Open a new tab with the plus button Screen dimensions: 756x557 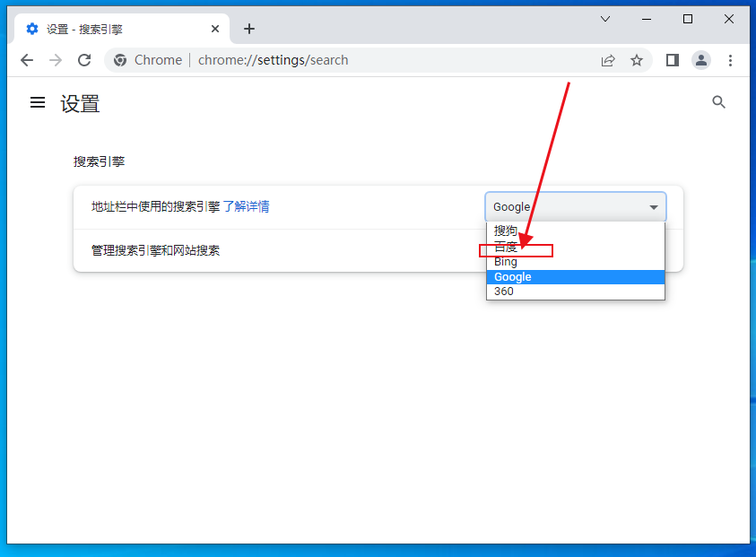pyautogui.click(x=248, y=29)
